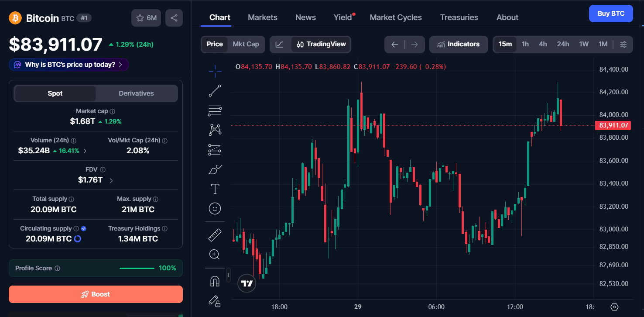This screenshot has width=644, height=317.
Task: Open the emoji icons tool
Action: [x=215, y=209]
